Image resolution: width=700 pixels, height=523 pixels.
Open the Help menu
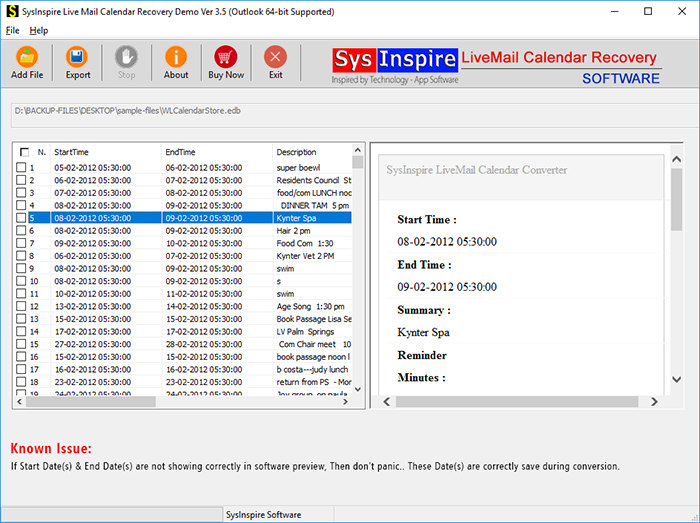coord(39,30)
